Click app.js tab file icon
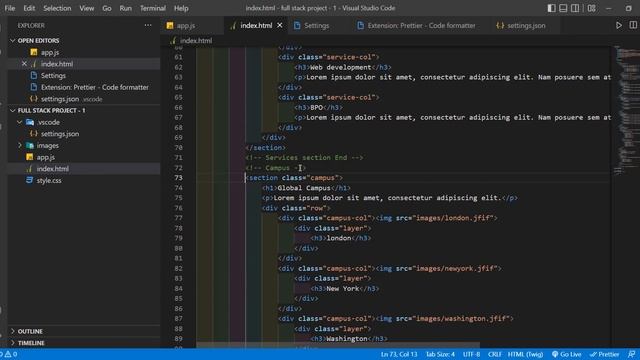The height and width of the screenshot is (360, 640). click(x=170, y=25)
